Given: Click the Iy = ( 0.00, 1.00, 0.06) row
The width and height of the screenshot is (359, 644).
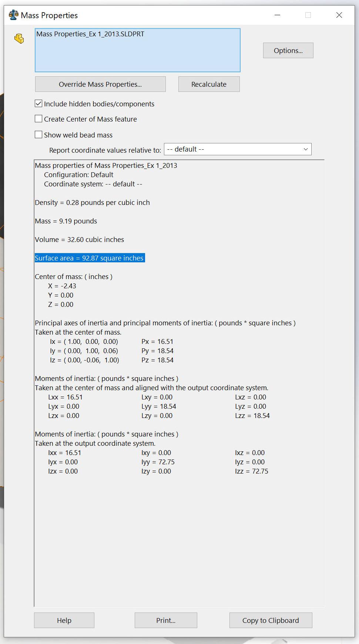Looking at the screenshot, I should point(84,351).
